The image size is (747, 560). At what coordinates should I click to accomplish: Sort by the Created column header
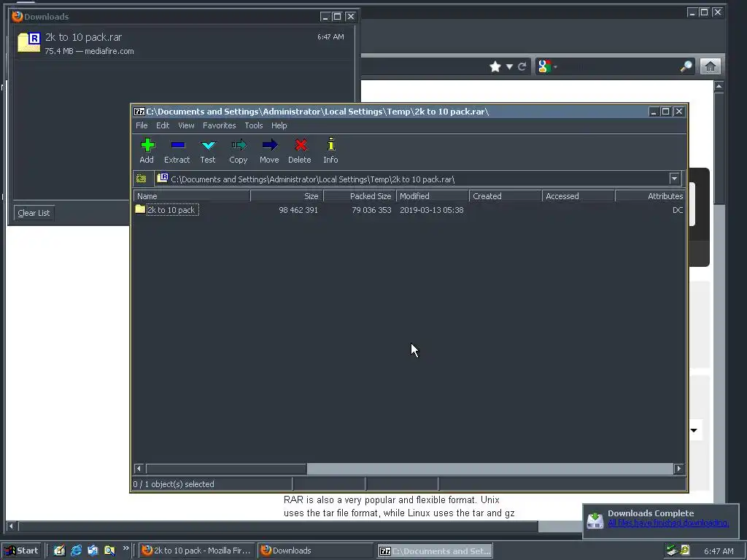coord(506,196)
